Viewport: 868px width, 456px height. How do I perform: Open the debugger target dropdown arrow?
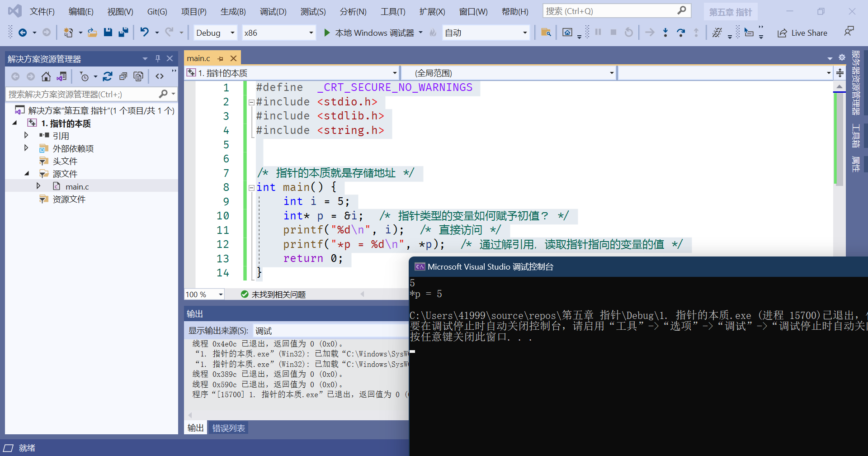coord(420,33)
